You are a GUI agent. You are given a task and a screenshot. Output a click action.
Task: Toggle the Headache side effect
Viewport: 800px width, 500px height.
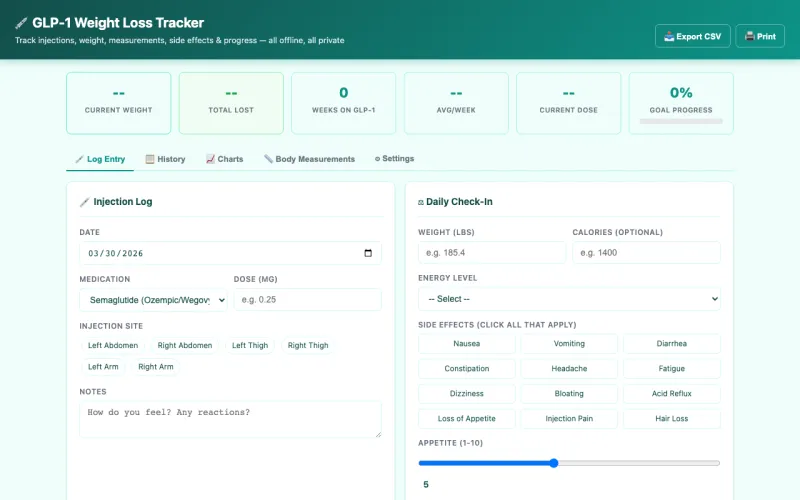pyautogui.click(x=569, y=369)
